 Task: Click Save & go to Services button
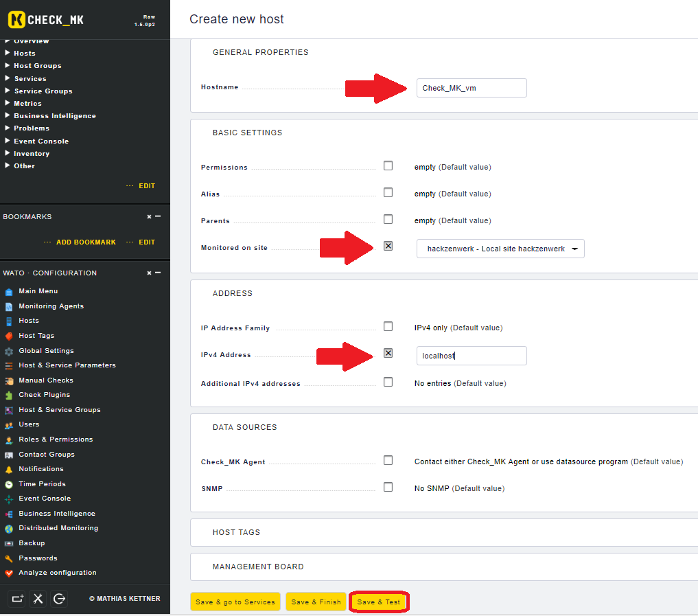pyautogui.click(x=235, y=602)
